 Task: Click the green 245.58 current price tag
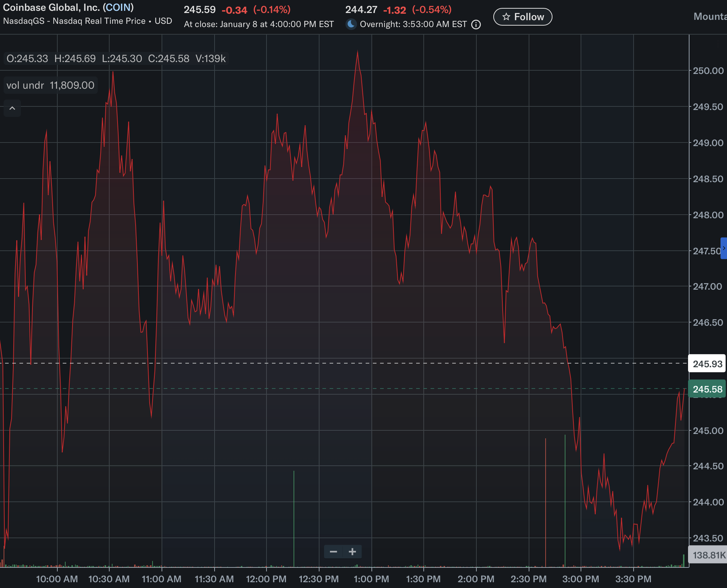click(x=707, y=389)
